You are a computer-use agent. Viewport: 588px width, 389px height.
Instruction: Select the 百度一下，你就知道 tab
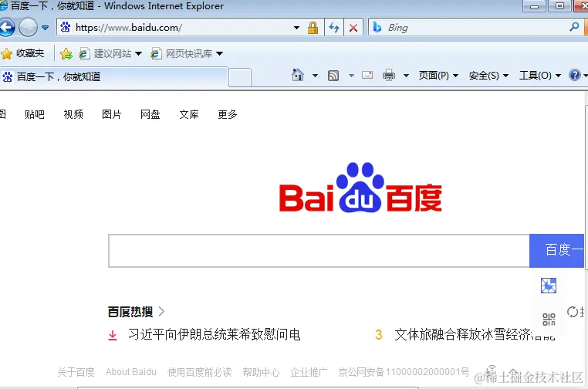pyautogui.click(x=114, y=77)
